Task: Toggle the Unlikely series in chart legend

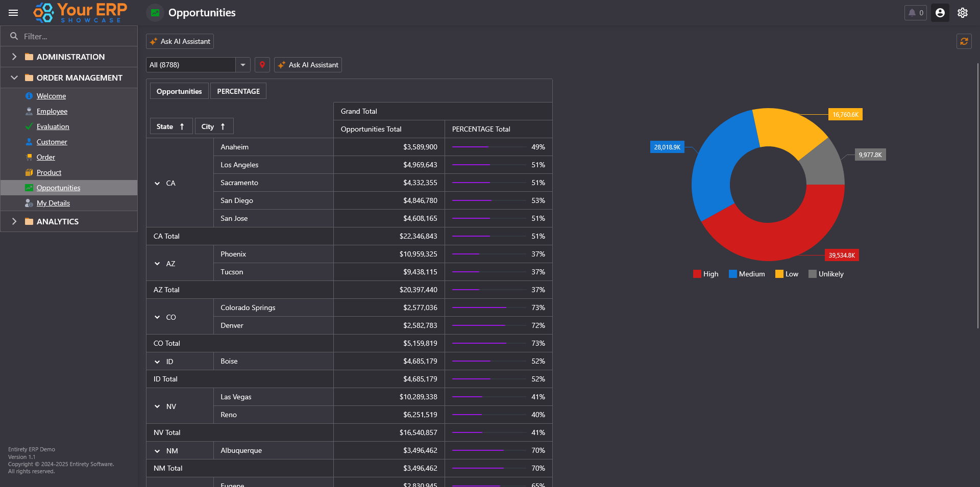Action: pos(826,274)
